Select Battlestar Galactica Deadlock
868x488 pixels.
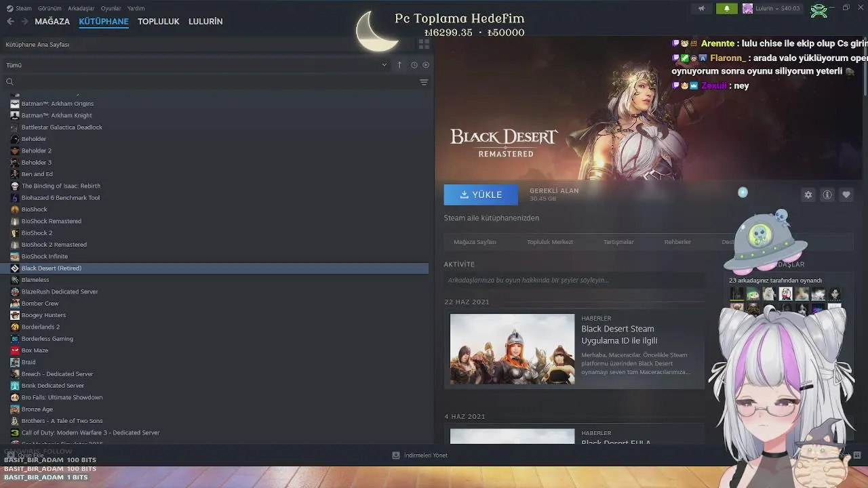click(62, 127)
